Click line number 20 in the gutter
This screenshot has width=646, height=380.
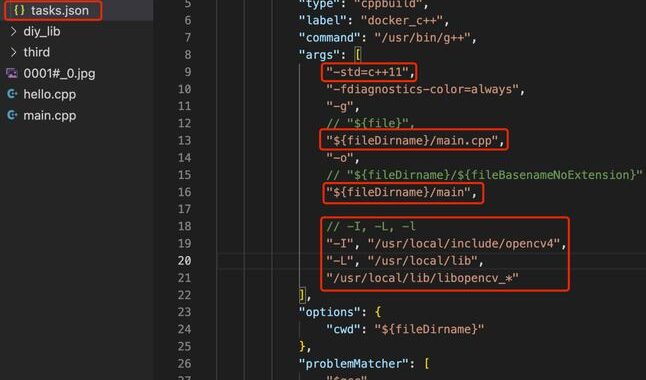click(184, 260)
